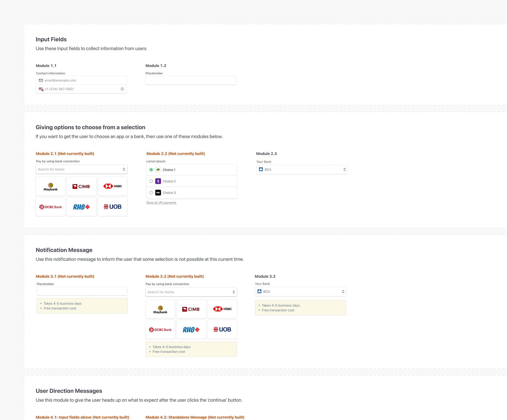
Task: Open the BCA dropdown under Notification Message
Action: (x=300, y=292)
